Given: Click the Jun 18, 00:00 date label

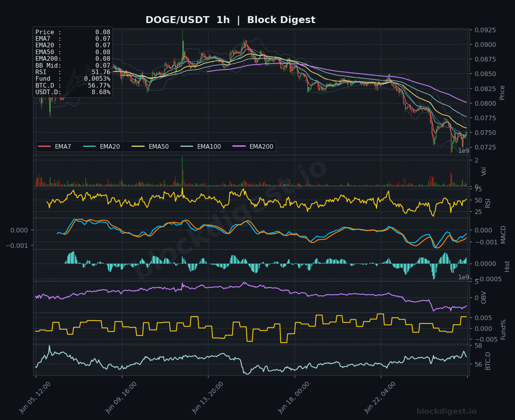Looking at the screenshot, I should [293, 398].
